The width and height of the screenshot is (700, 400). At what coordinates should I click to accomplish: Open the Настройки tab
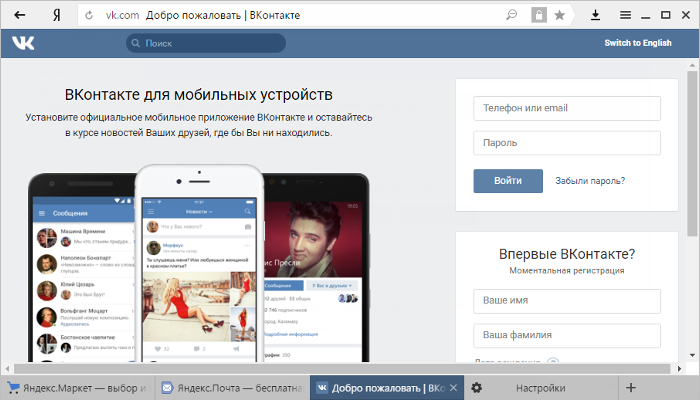(541, 388)
